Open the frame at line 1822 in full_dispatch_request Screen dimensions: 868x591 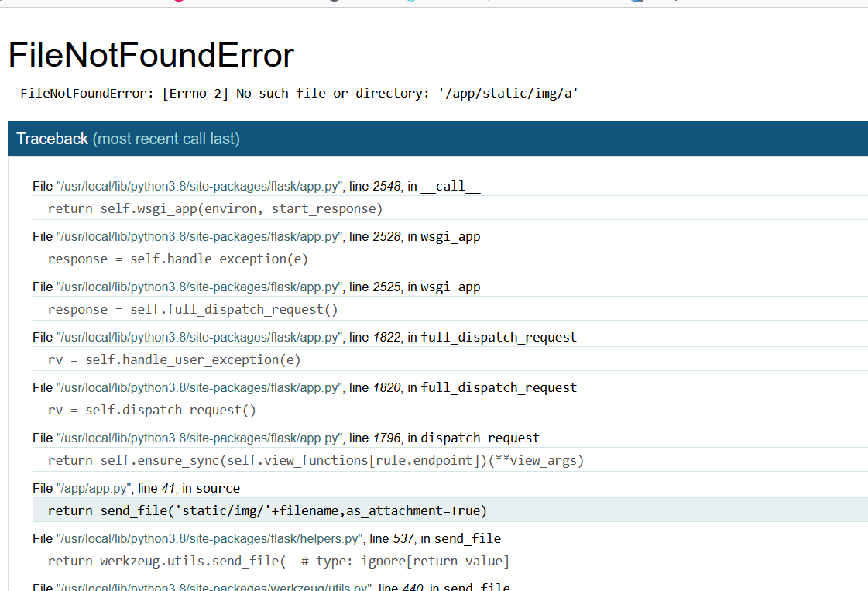pos(304,337)
